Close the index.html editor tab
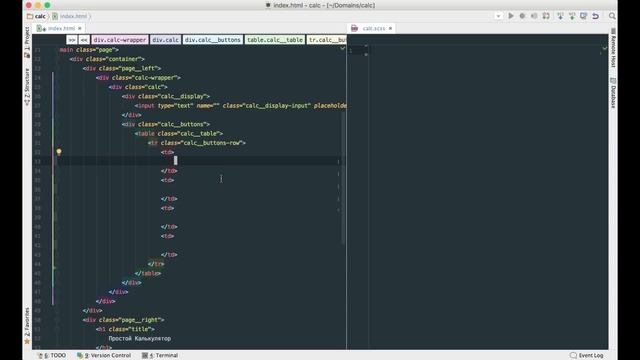The image size is (640, 360). coord(80,28)
